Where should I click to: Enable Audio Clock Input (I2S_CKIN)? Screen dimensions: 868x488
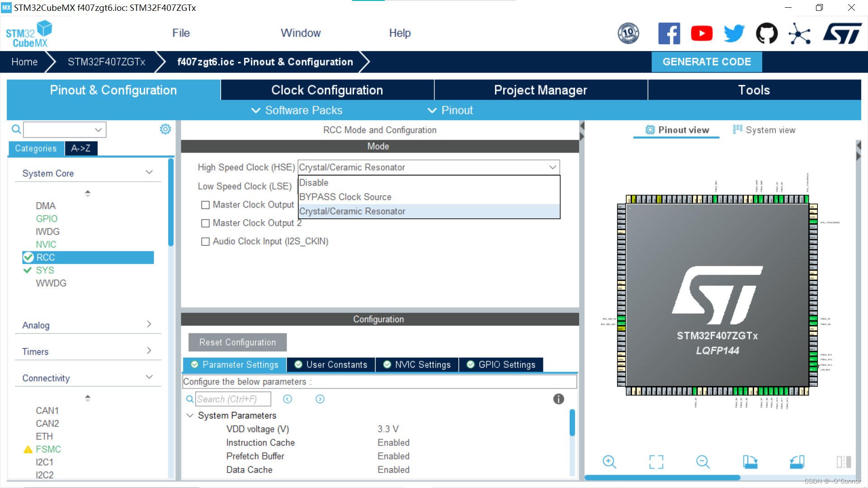click(206, 242)
